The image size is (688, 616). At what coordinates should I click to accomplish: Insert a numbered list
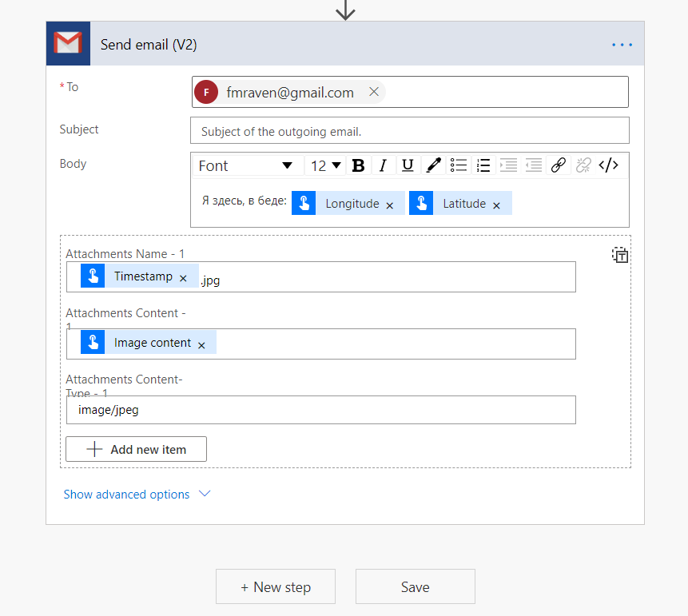483,165
